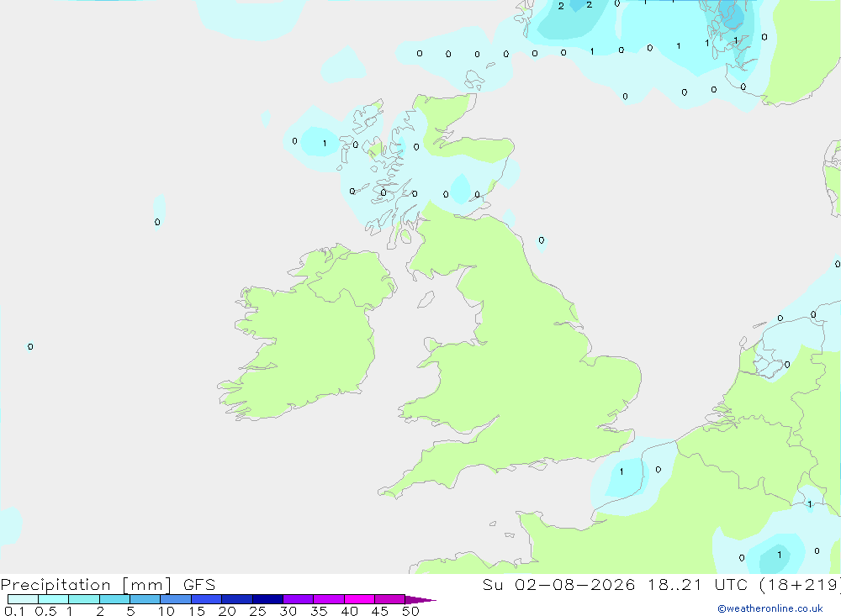
Task: Click the '0.5' legend scale value
Action: (x=45, y=611)
